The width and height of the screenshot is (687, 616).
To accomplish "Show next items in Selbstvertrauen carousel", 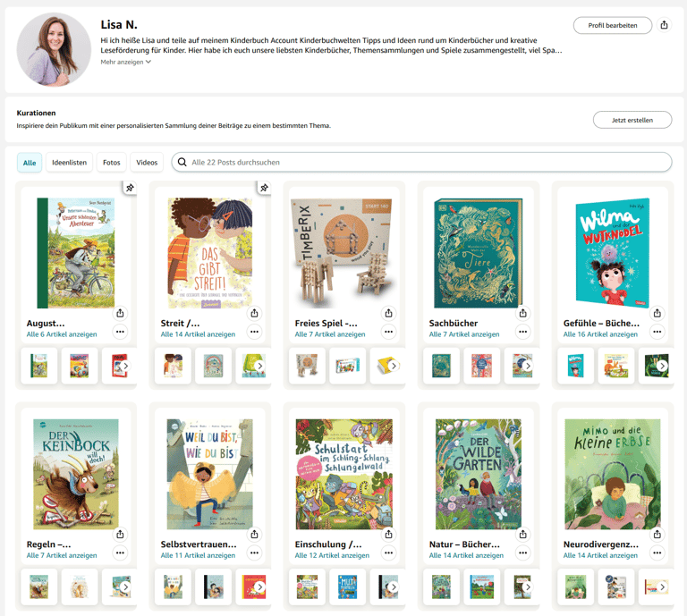I will [259, 586].
